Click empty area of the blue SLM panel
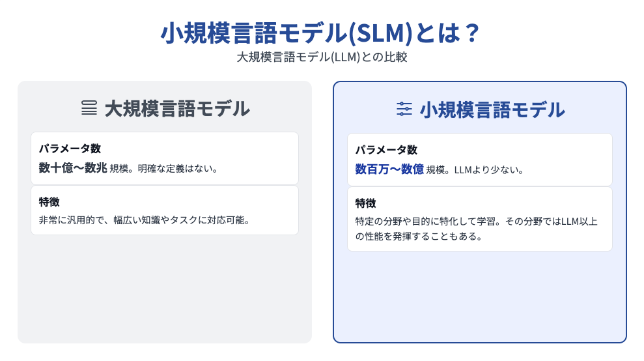 [480, 296]
